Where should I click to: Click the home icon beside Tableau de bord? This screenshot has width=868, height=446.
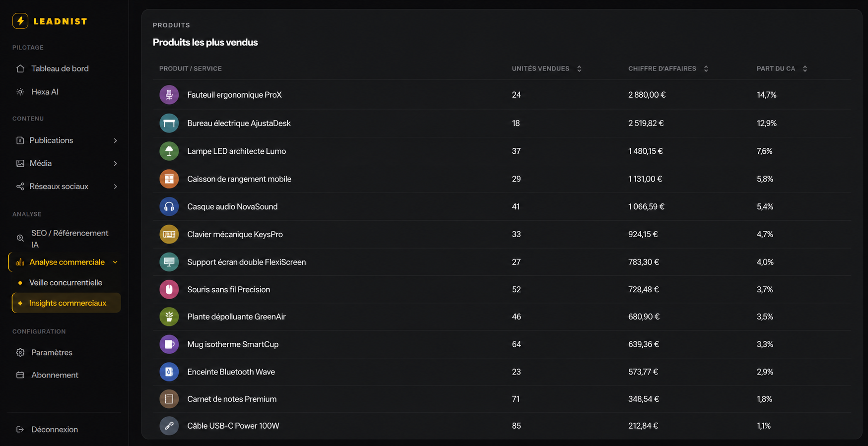tap(20, 68)
